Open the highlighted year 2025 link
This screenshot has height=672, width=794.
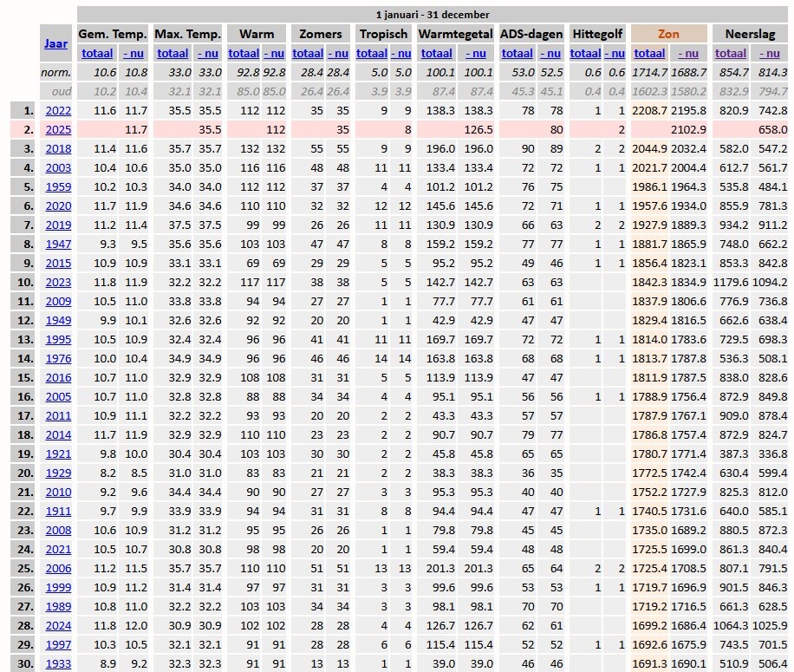pyautogui.click(x=58, y=130)
